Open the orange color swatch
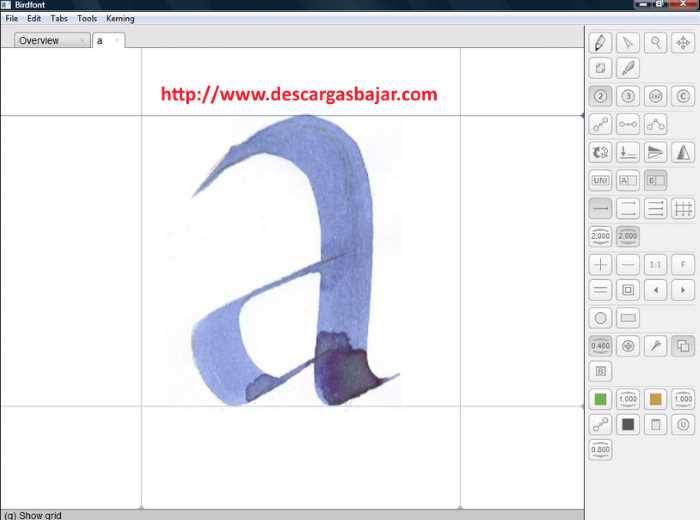This screenshot has width=700, height=520. [655, 399]
